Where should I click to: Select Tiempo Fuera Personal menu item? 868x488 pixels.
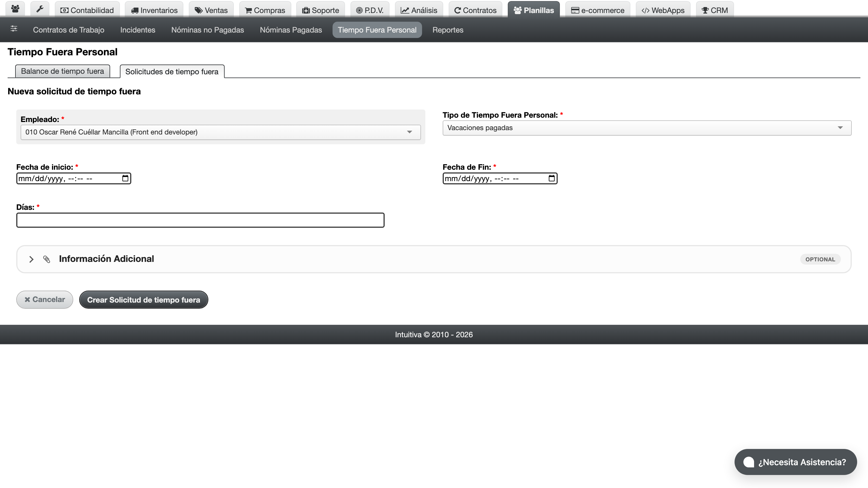(377, 30)
